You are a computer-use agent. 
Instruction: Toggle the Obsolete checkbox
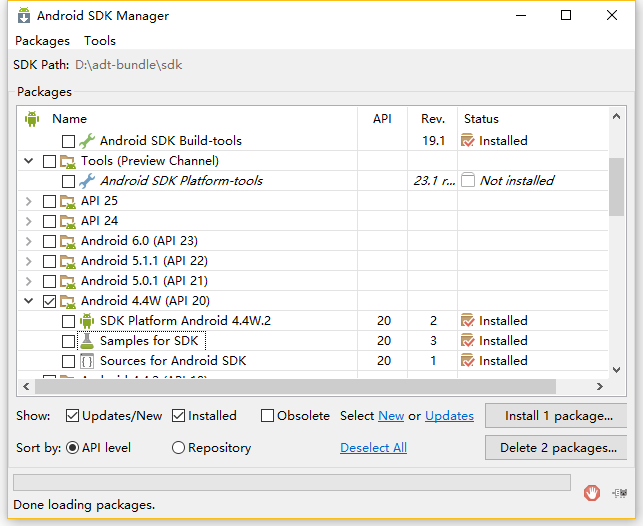(x=268, y=416)
